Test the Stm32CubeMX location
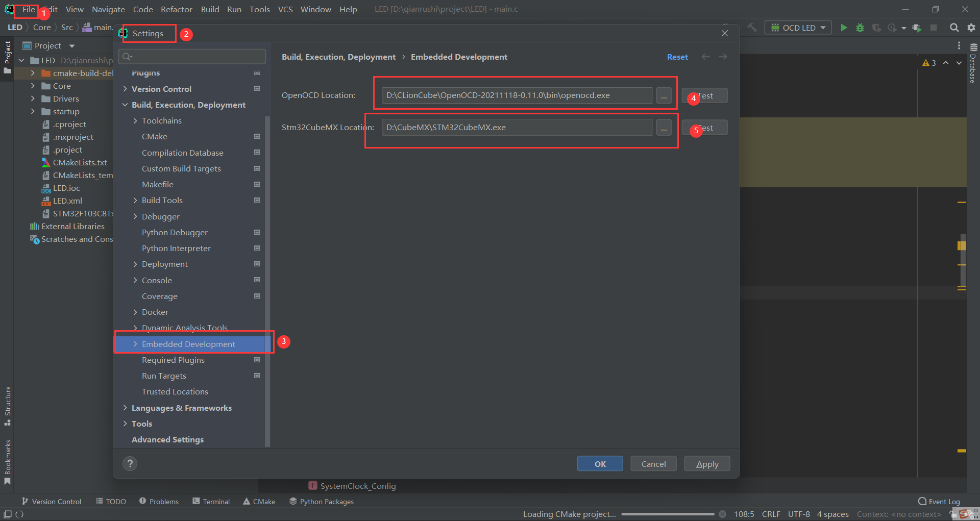 tap(705, 128)
